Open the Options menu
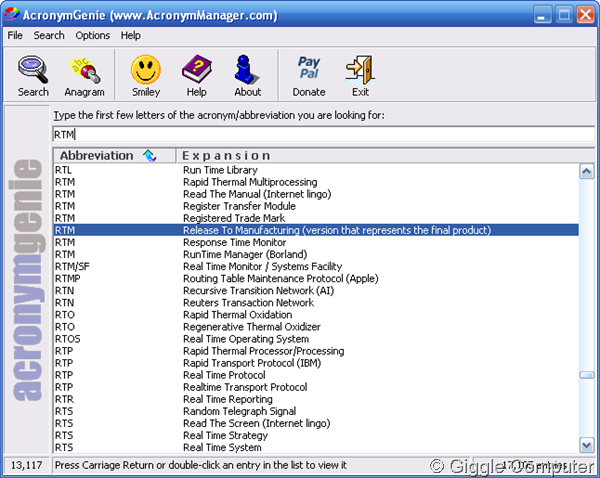600x478 pixels. coord(93,35)
